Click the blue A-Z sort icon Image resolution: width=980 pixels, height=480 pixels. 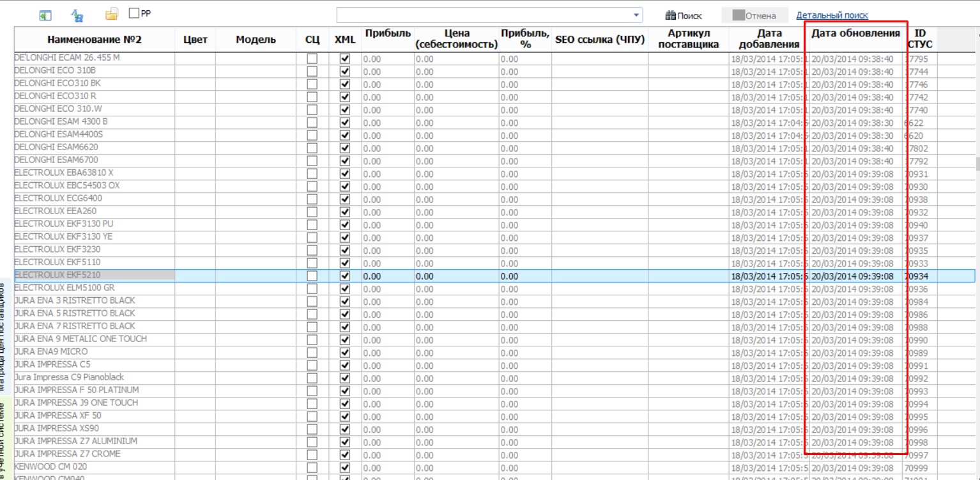(x=77, y=15)
